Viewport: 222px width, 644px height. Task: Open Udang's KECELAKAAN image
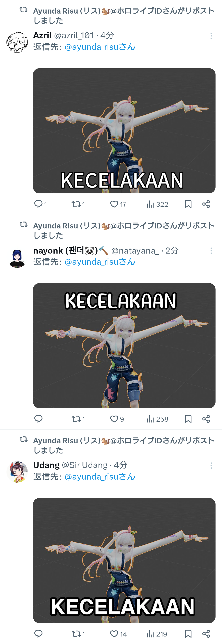(124, 560)
